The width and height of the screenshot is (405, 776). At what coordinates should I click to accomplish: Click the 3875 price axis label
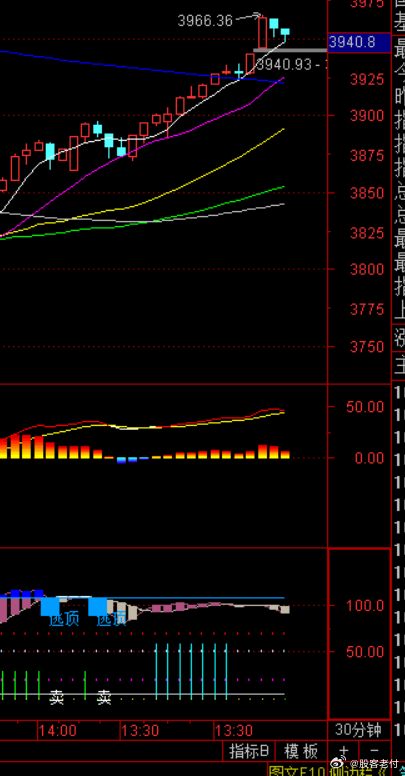coord(367,155)
